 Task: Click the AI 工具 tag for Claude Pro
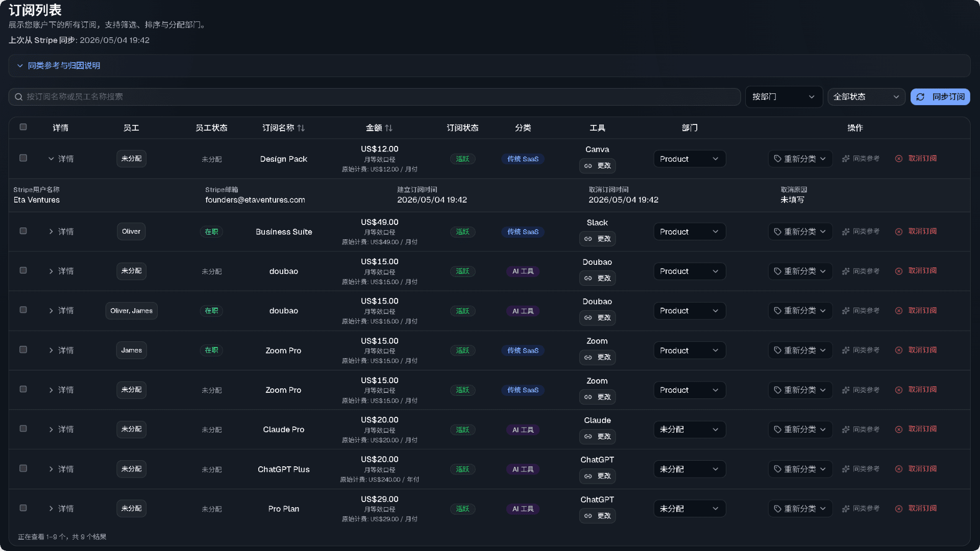click(x=523, y=430)
